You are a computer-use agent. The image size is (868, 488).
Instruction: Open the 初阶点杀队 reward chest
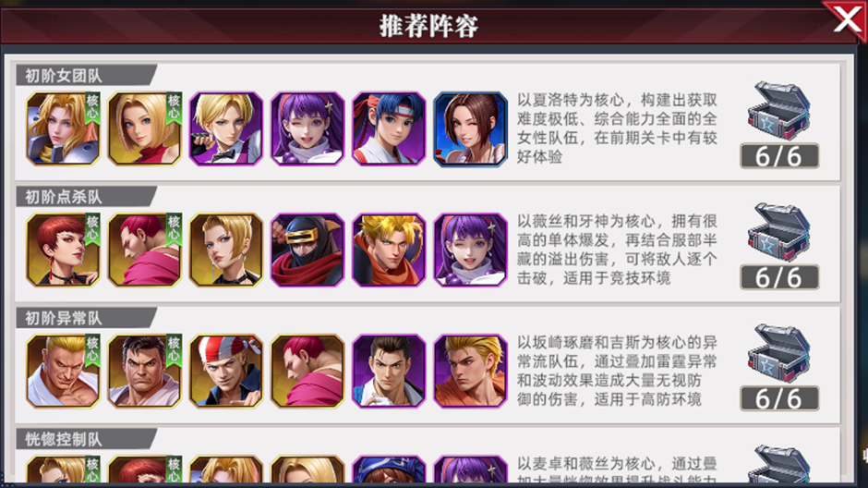click(778, 232)
